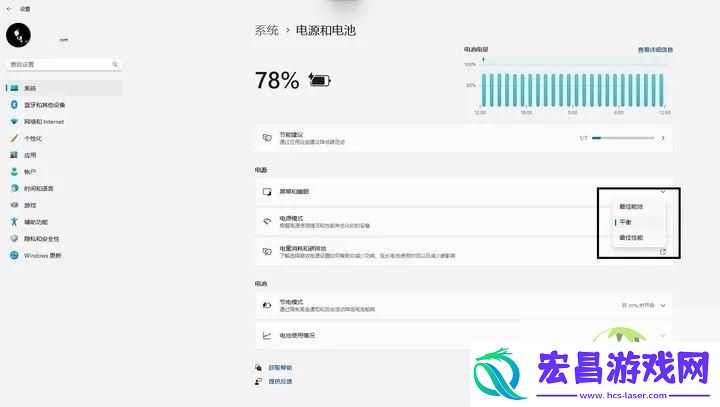
Task: Open 系统 in the sidebar
Action: click(x=64, y=88)
